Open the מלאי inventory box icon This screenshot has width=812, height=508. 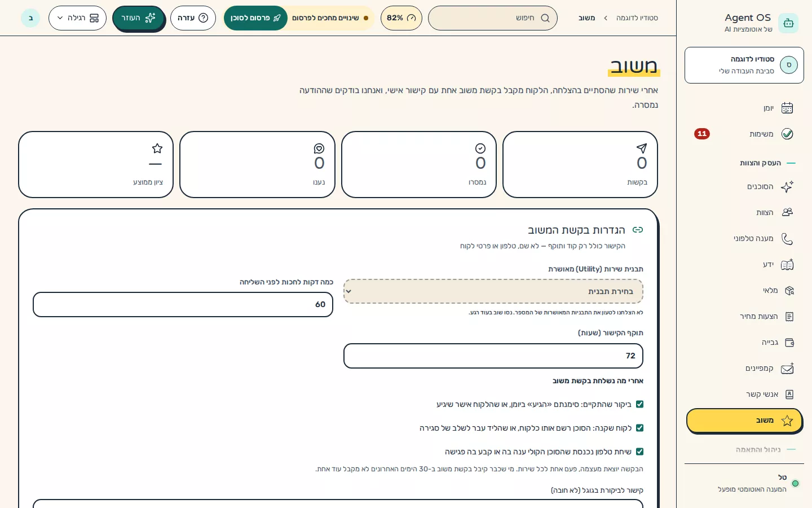[789, 291]
